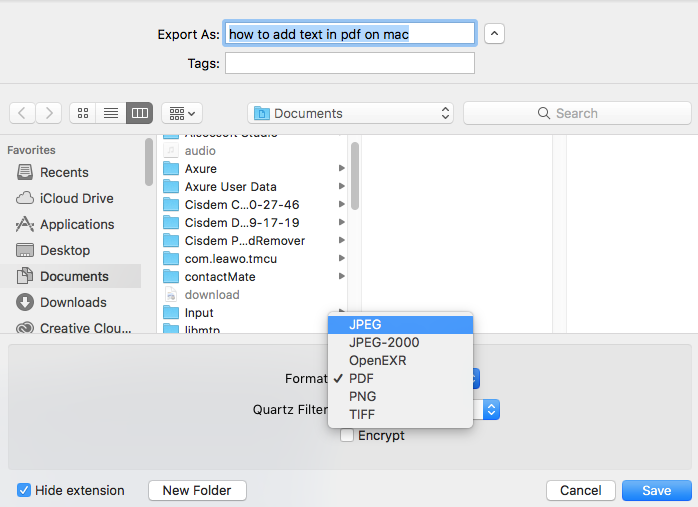698x507 pixels.
Task: Select the Cisdem C...0-27-46 folder
Action: (x=252, y=205)
